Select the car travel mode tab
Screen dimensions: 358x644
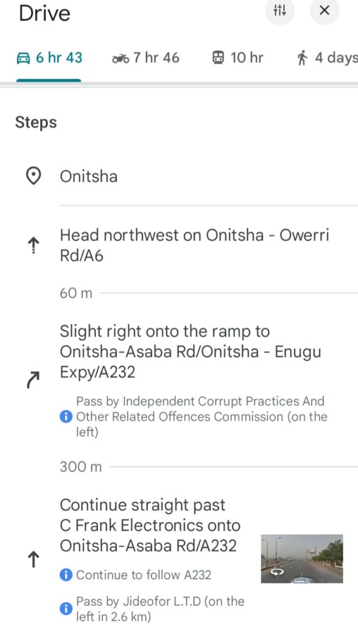tap(49, 58)
